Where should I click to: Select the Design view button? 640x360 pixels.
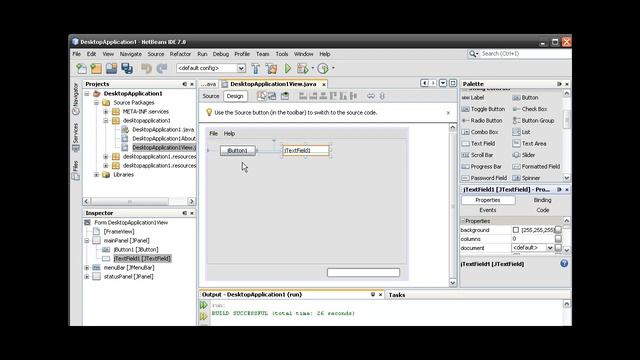point(235,96)
